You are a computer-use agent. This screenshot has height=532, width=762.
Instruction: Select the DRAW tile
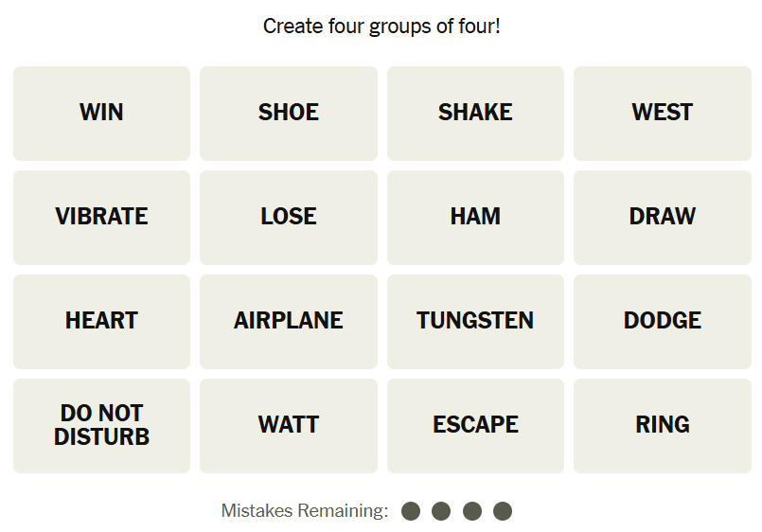[663, 217]
